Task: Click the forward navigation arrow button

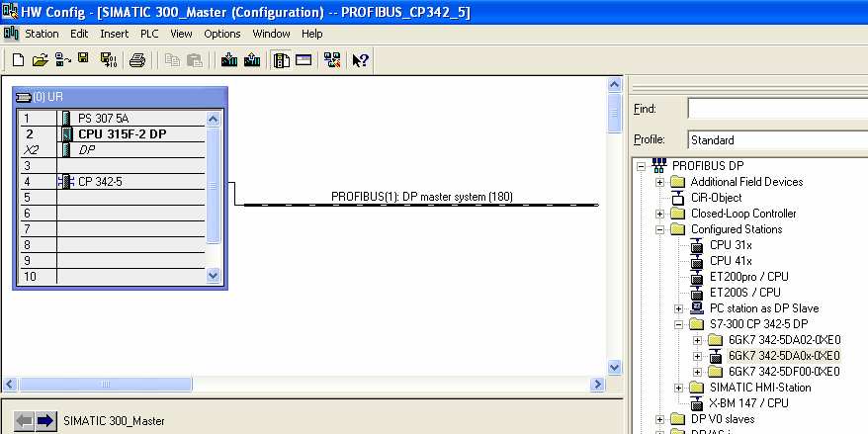Action: 46,421
